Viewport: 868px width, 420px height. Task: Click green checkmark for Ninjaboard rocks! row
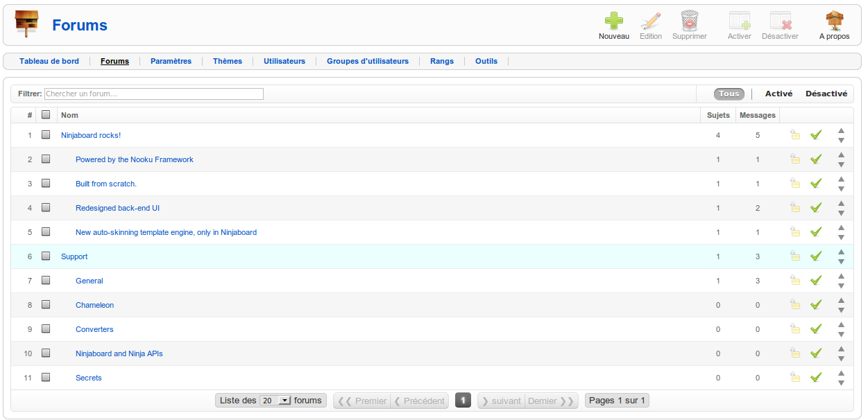coord(816,135)
